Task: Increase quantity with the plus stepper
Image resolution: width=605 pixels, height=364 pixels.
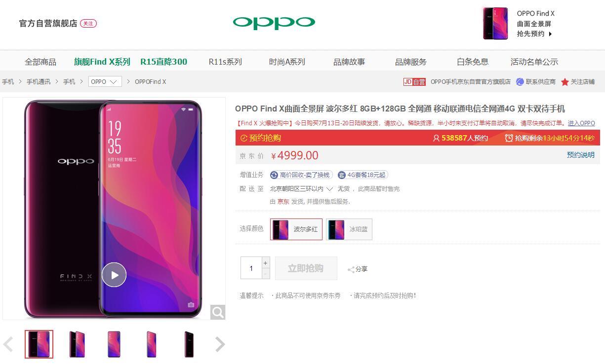Action: click(266, 263)
